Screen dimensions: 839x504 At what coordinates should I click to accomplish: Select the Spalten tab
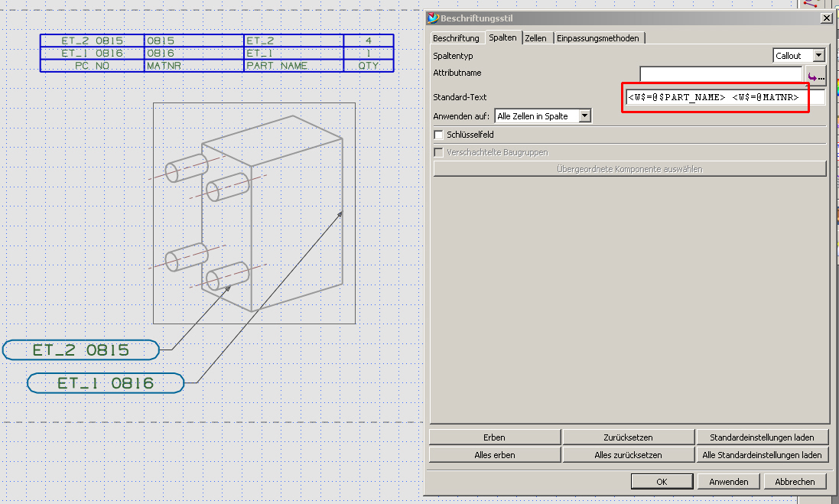pos(502,37)
